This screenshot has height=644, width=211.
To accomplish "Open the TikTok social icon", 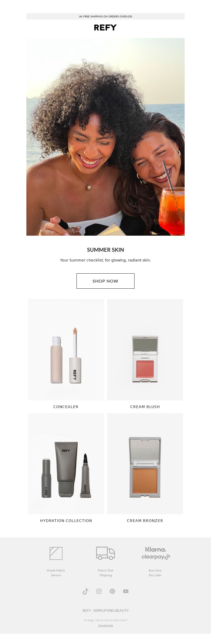I will [85, 591].
